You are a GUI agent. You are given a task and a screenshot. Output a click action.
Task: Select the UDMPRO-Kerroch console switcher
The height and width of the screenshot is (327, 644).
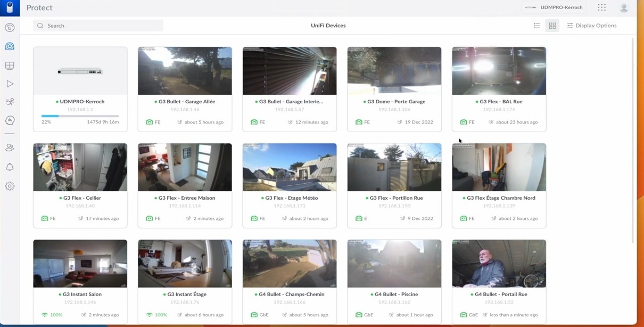tap(554, 7)
